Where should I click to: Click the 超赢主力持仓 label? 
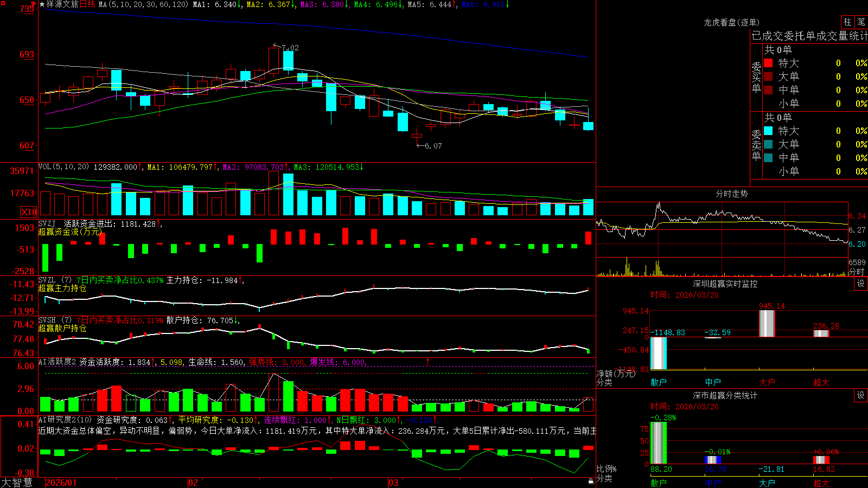coord(62,288)
